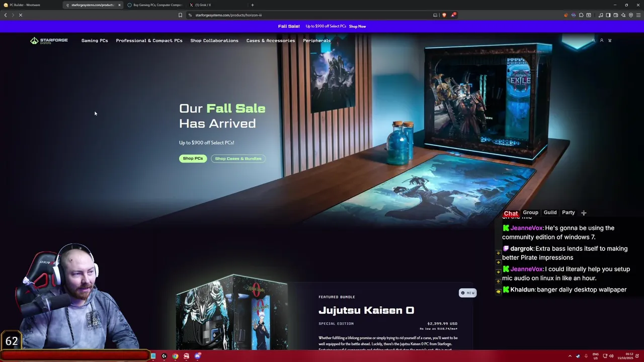Open the Extensions puzzle icon
Screen dimensions: 644x362
(x=581, y=15)
